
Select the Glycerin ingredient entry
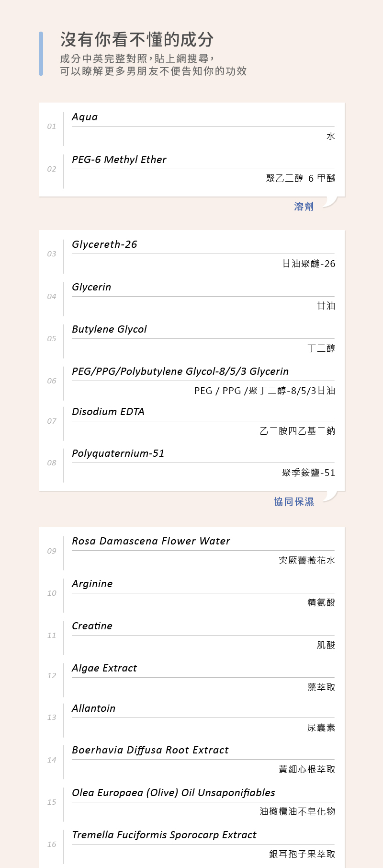91,287
